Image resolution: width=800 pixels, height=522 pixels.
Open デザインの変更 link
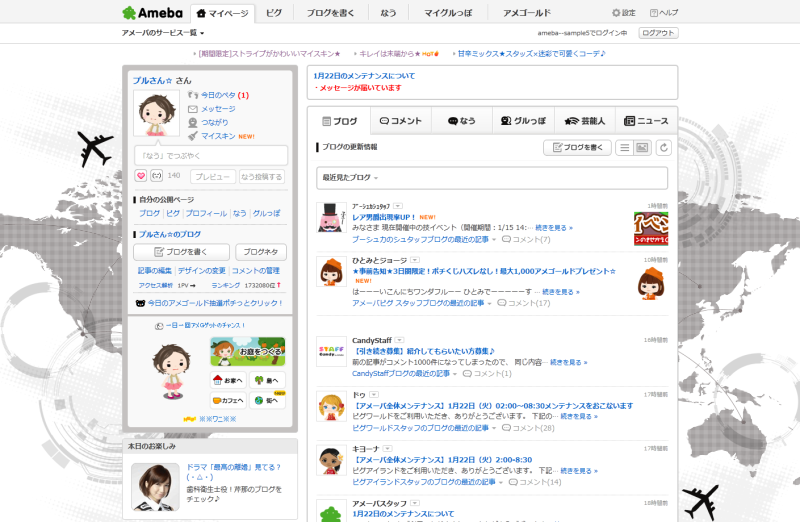pyautogui.click(x=202, y=270)
